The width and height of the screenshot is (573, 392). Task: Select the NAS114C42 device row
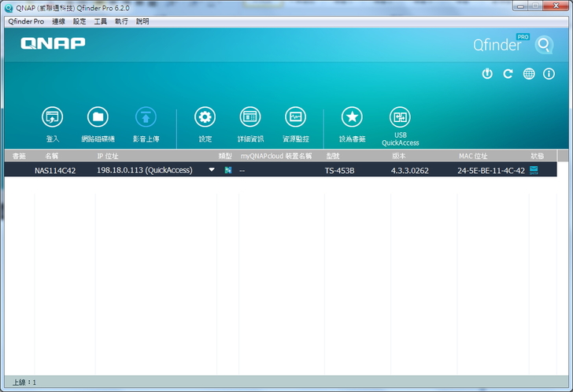[x=55, y=170]
